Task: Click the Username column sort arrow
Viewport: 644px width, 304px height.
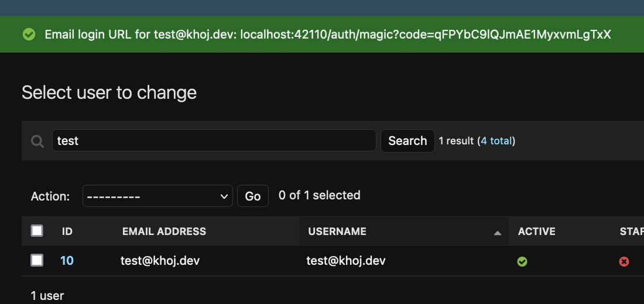Action: [x=497, y=232]
